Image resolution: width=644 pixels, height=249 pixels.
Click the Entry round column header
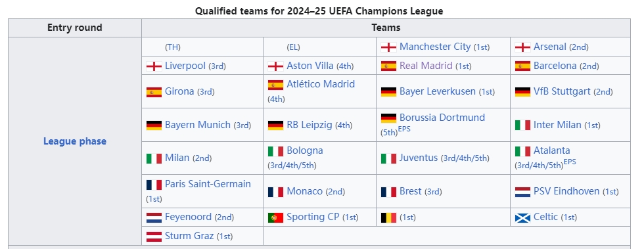click(x=75, y=28)
